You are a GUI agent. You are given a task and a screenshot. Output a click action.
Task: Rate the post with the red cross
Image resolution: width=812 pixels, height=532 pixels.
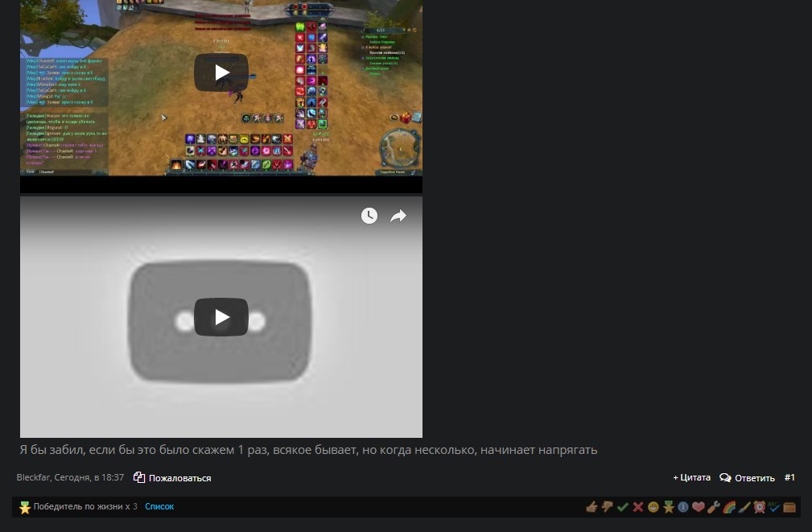pos(637,507)
